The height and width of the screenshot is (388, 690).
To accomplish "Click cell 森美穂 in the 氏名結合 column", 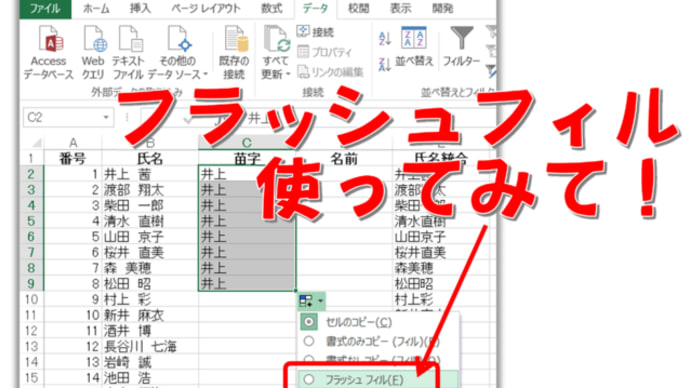I will [x=441, y=268].
